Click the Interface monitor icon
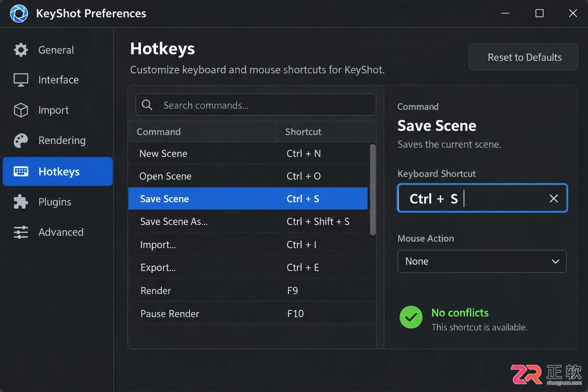Viewport: 588px width, 392px height. (x=21, y=80)
